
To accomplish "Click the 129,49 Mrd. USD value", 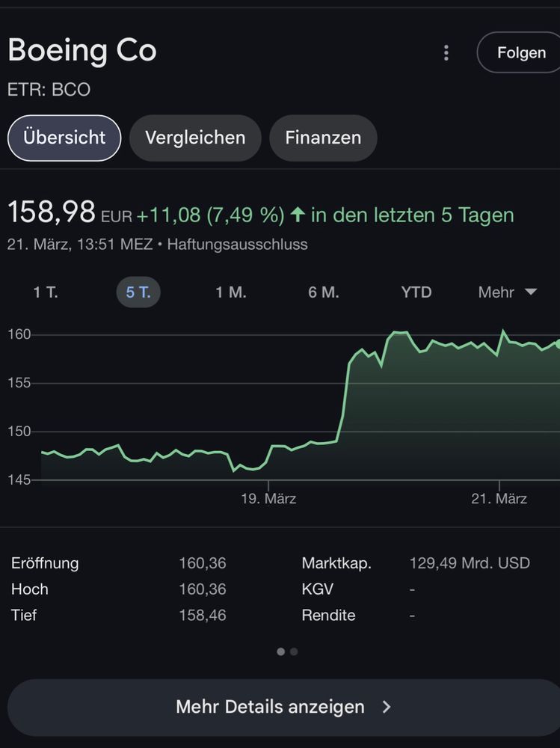I will pos(470,563).
